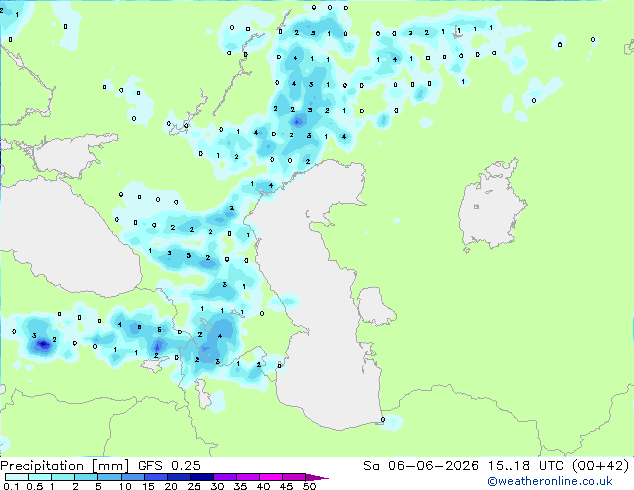Click the '30' legend scale label
This screenshot has height=490, width=634.
tap(217, 486)
